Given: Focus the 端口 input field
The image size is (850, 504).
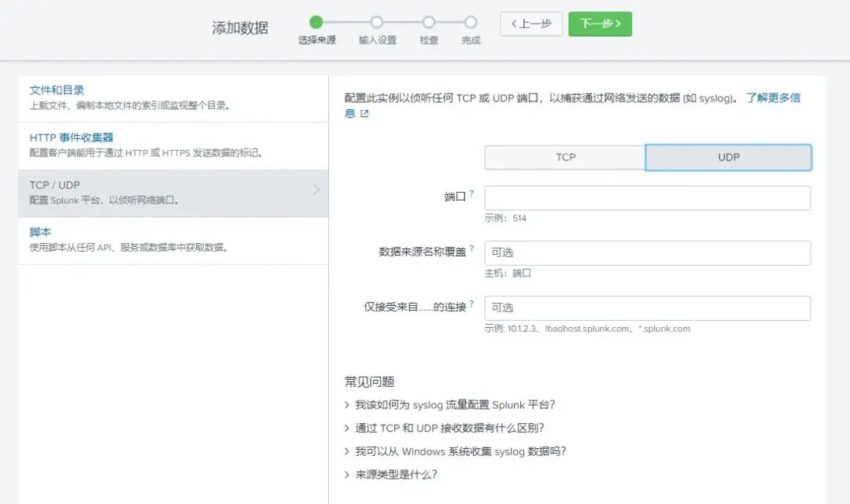Looking at the screenshot, I should coord(648,198).
